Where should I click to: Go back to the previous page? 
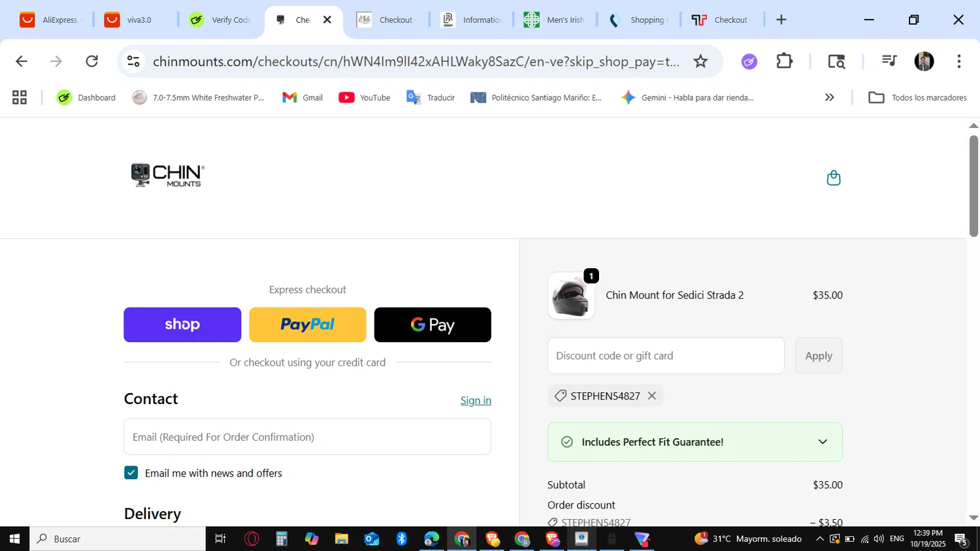pos(22,61)
